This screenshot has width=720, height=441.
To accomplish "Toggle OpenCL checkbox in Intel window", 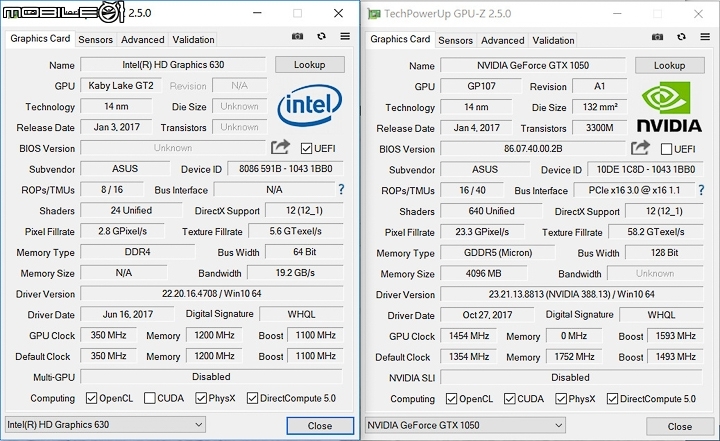I will [x=91, y=398].
